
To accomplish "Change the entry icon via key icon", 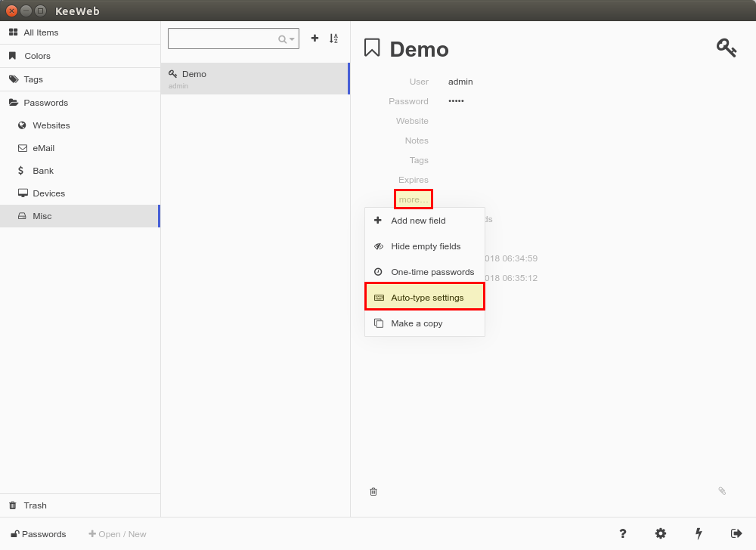I will tap(726, 48).
